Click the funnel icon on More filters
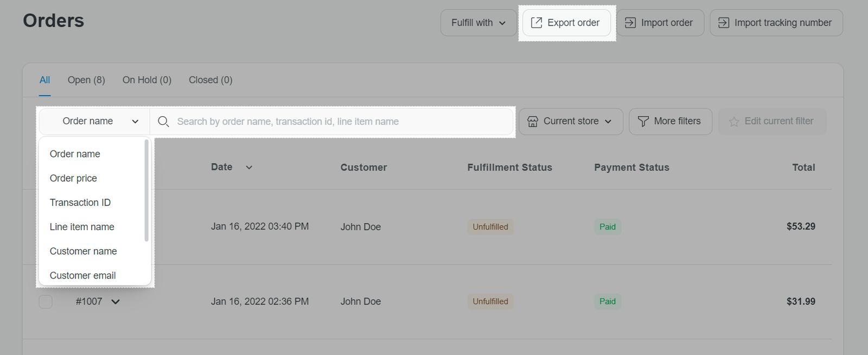The image size is (868, 355). tap(643, 122)
